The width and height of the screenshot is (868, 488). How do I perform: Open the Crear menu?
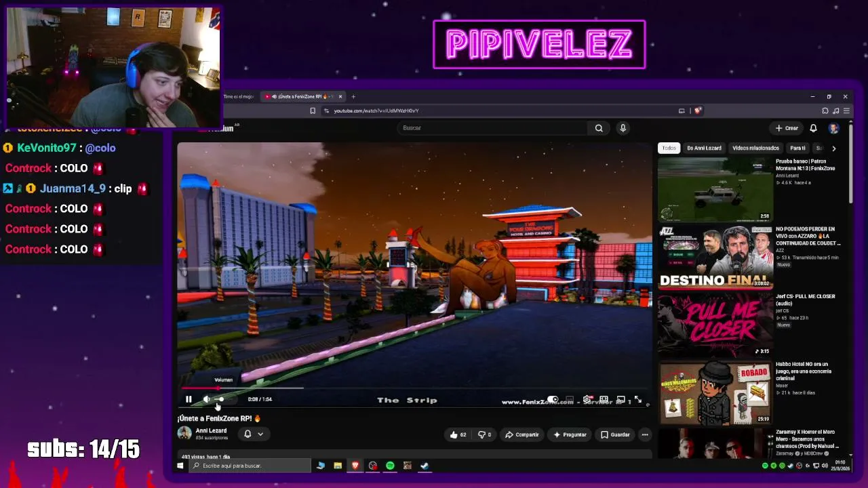tap(787, 128)
